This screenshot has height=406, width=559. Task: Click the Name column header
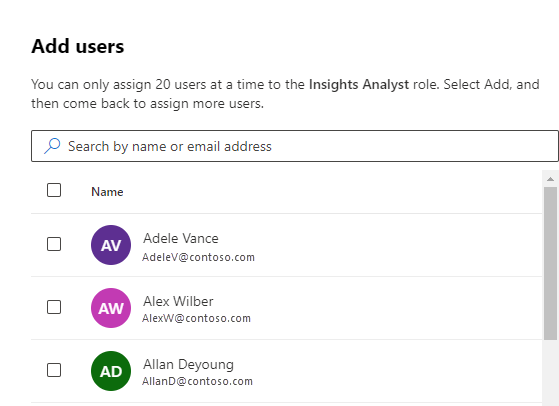[107, 192]
